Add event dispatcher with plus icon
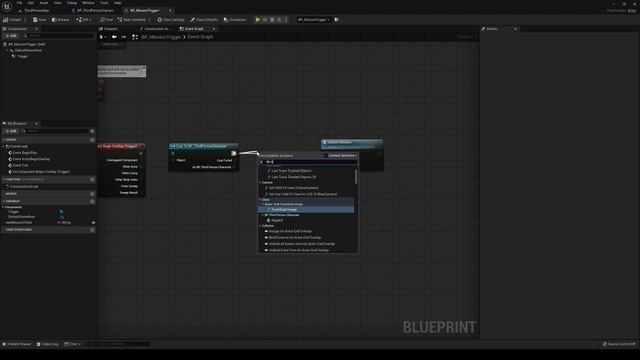This screenshot has width=640, height=360. [x=92, y=230]
